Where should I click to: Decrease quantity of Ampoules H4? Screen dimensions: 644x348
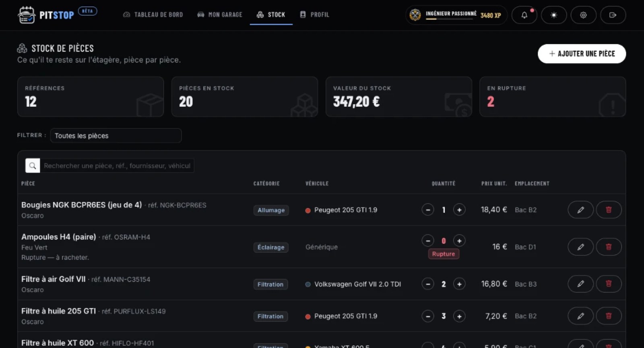(x=428, y=241)
